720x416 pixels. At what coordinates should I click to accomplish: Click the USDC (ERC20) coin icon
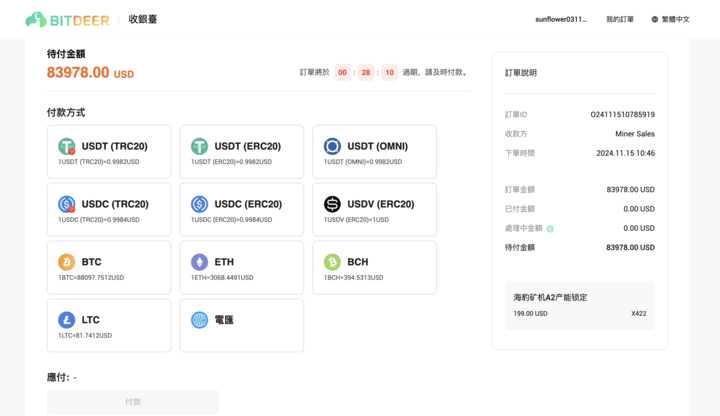[x=199, y=204]
